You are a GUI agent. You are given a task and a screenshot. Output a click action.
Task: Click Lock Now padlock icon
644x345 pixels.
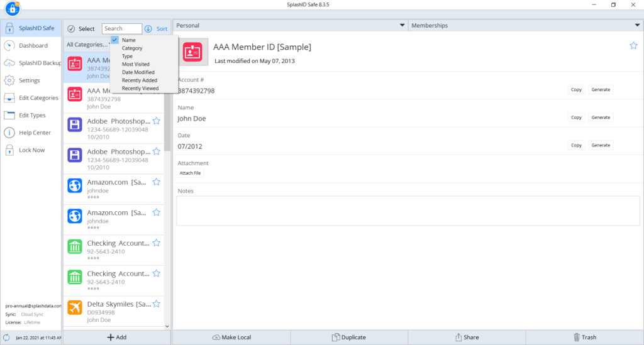[x=9, y=150]
